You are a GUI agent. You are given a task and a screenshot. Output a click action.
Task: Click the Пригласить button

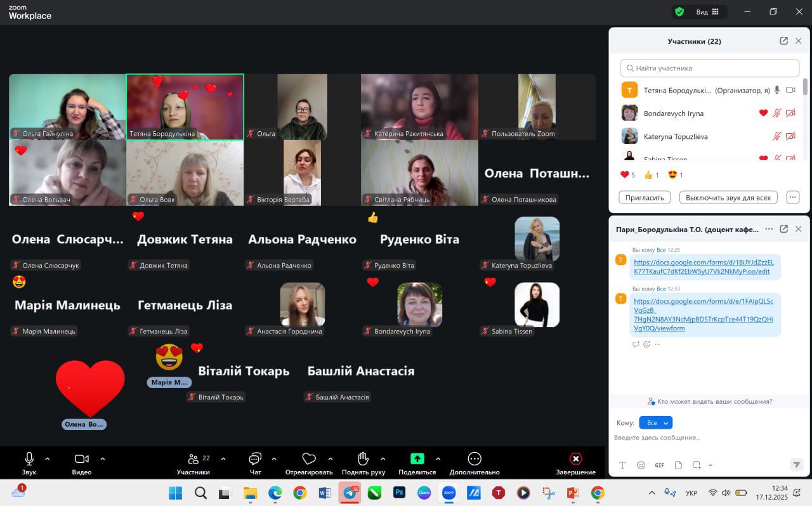click(644, 198)
